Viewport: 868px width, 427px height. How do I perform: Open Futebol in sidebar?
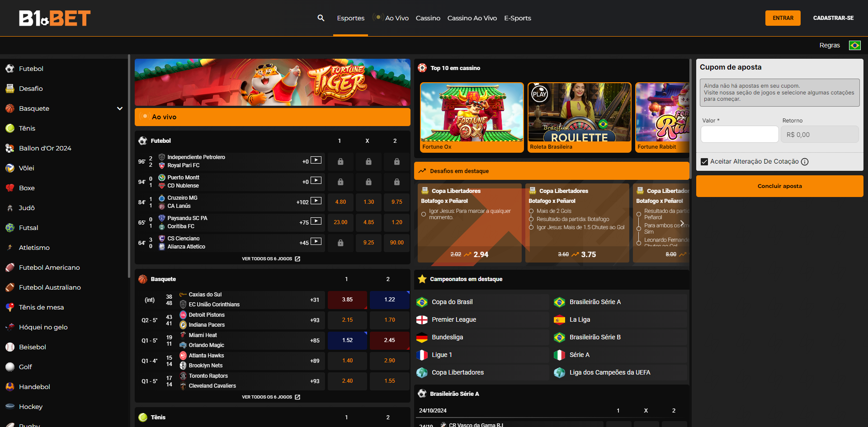[31, 69]
